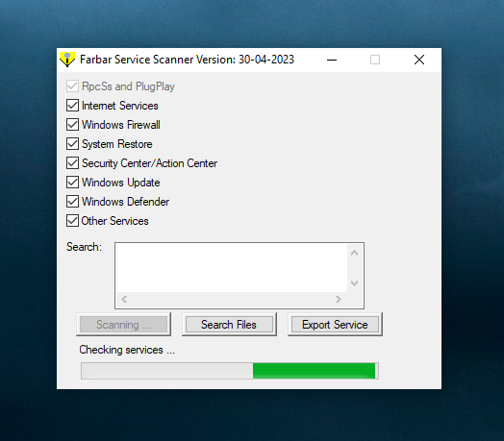
Task: Click inside the Search text box
Action: 232,267
